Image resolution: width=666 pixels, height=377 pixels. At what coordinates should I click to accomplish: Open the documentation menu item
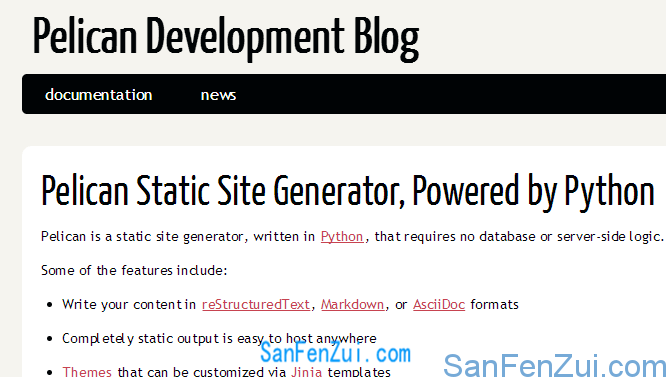click(x=99, y=94)
